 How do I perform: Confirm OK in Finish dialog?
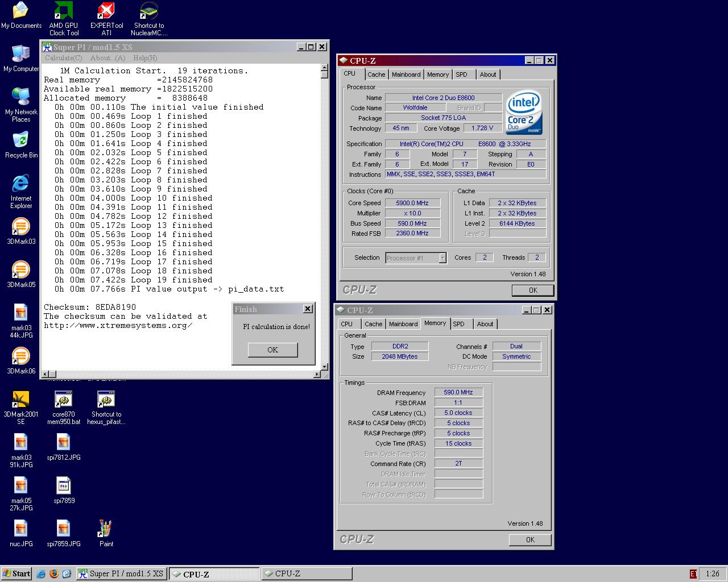(272, 350)
